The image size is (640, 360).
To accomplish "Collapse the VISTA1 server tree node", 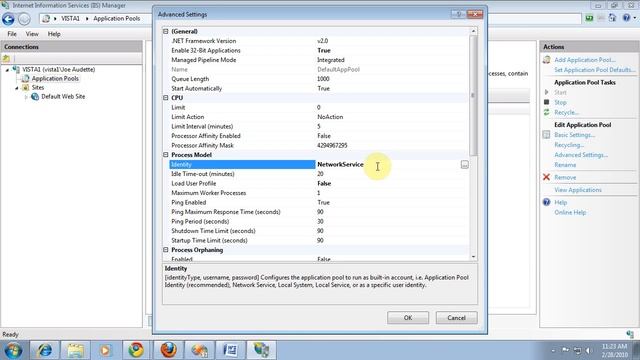I will [x=7, y=70].
